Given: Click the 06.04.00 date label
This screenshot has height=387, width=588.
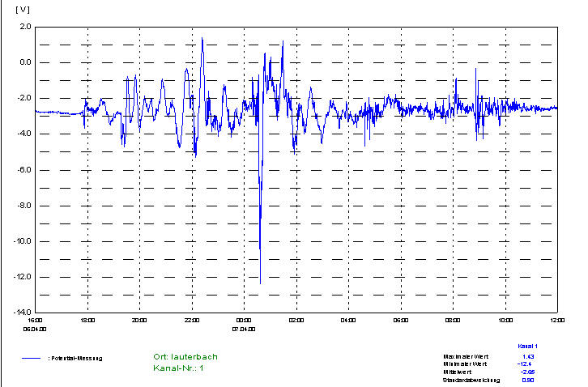Looking at the screenshot, I should tap(36, 329).
